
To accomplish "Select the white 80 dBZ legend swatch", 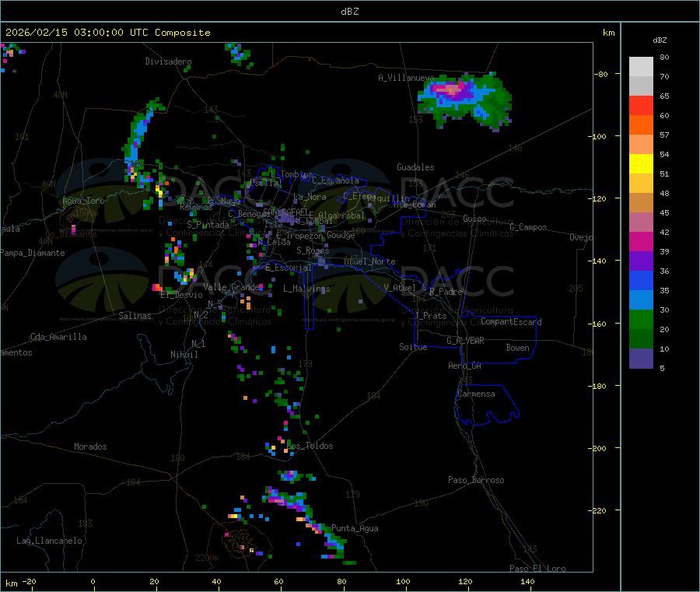I will click(x=641, y=67).
